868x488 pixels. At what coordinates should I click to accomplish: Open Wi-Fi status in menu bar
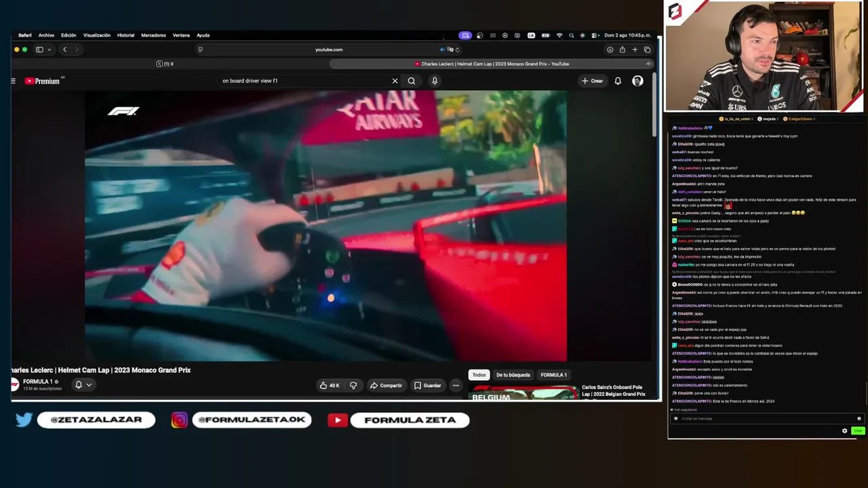[x=559, y=35]
